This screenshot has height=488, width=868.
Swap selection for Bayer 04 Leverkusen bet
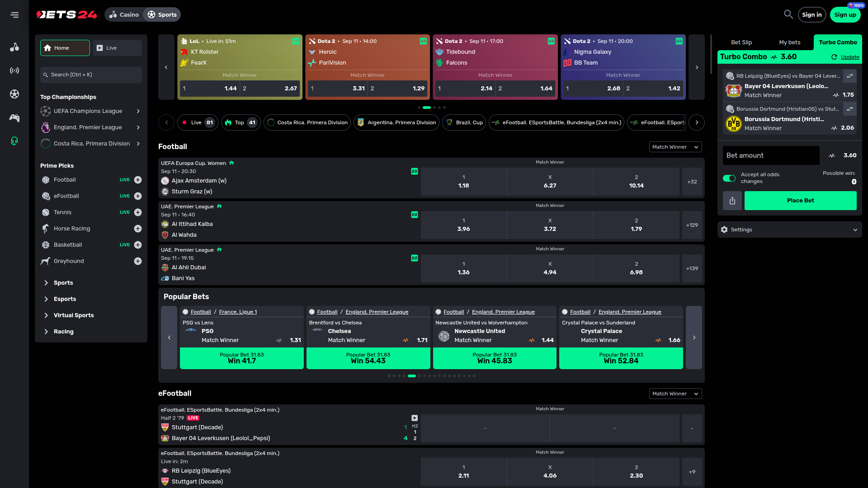(x=849, y=76)
